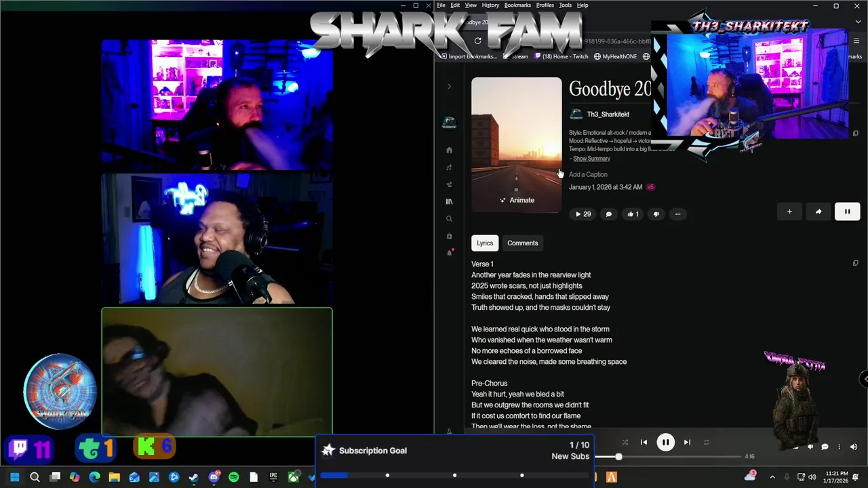868x488 pixels.
Task: Open the Bookmarks menu
Action: coord(518,5)
